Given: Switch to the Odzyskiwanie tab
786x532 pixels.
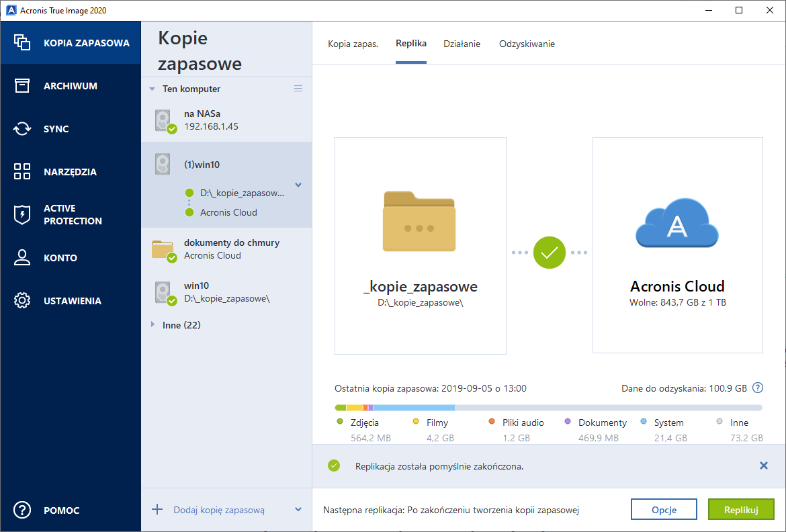Looking at the screenshot, I should (x=527, y=44).
